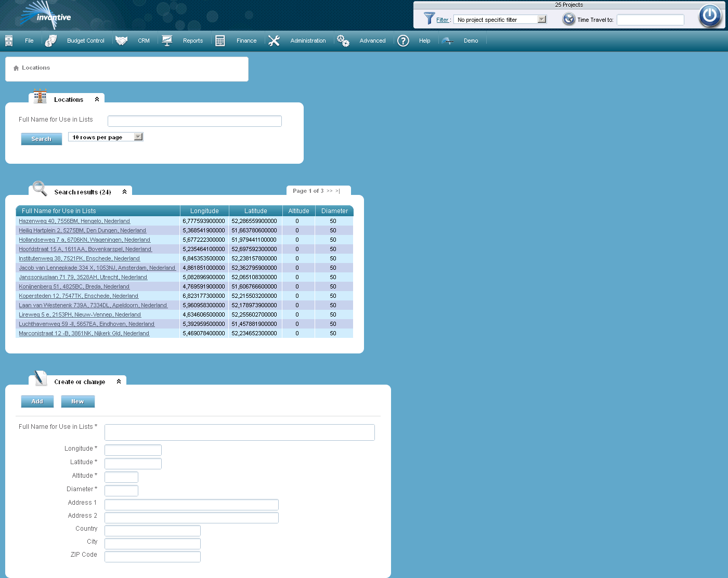Click the Help question mark icon

click(x=403, y=41)
